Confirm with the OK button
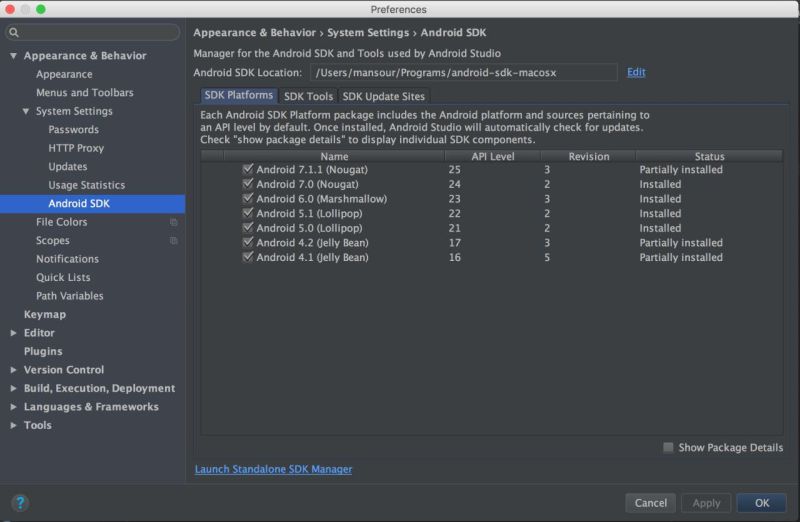Viewport: 800px width, 522px height. (x=762, y=503)
